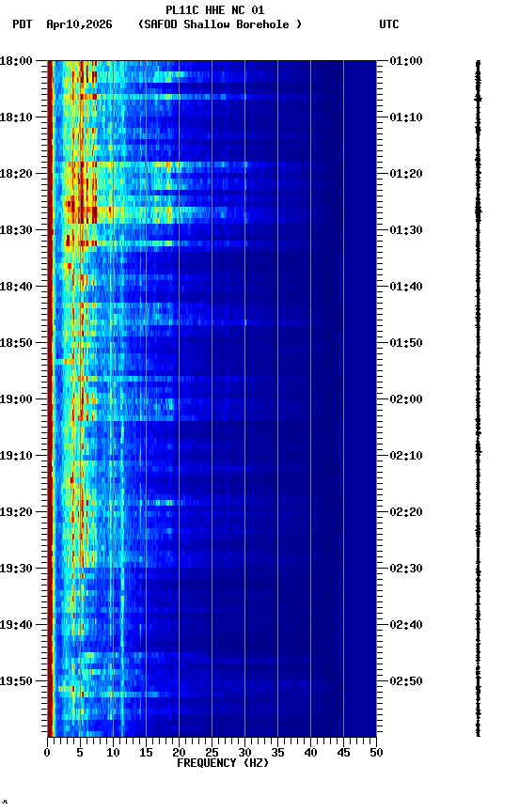This screenshot has width=519, height=812.
Task: Click the PDT timezone label
Action: tap(23, 24)
